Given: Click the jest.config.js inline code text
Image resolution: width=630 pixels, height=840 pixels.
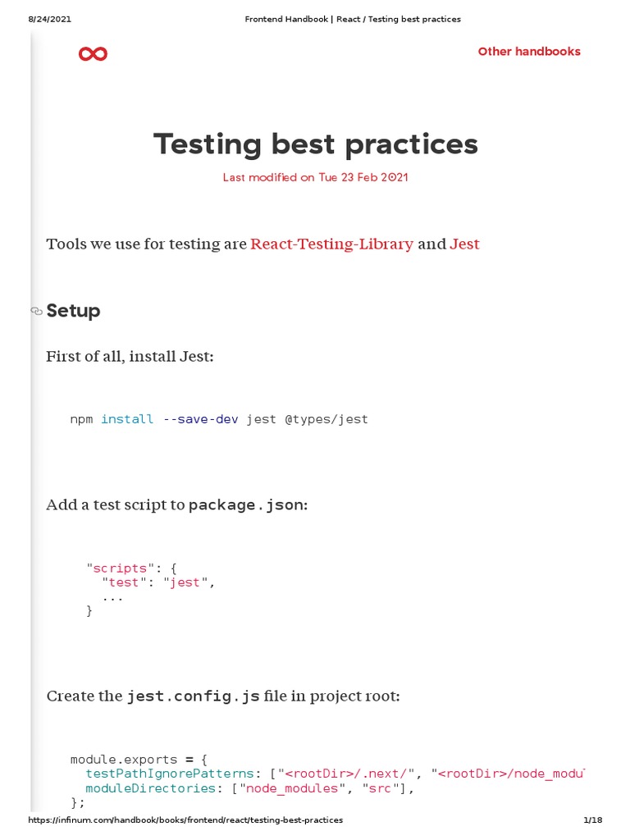Looking at the screenshot, I should [x=194, y=696].
